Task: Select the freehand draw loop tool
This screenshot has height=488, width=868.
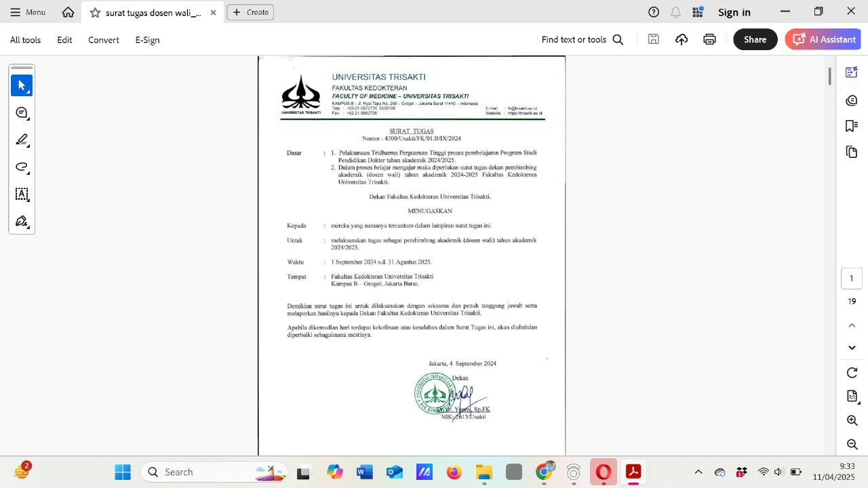Action: pyautogui.click(x=22, y=167)
